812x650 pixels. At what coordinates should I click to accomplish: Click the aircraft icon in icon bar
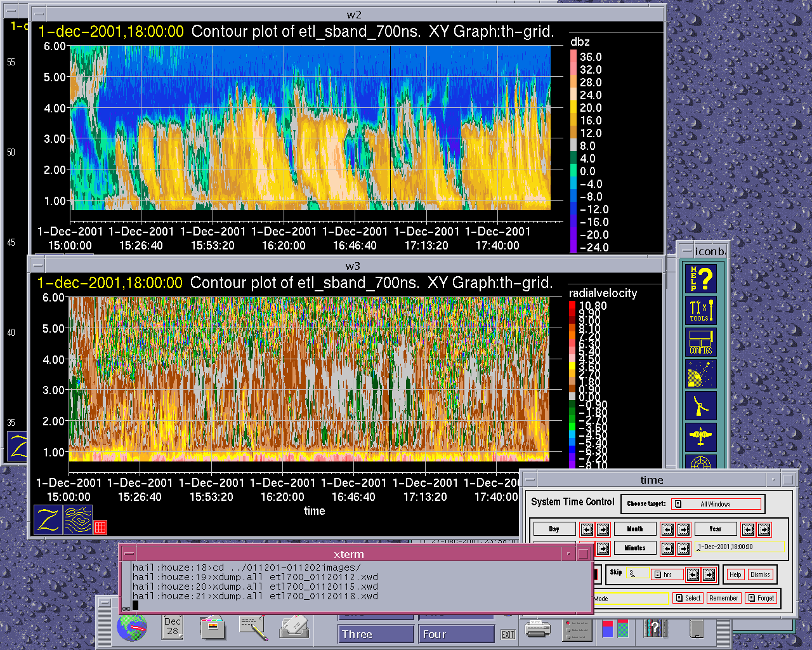(x=701, y=437)
